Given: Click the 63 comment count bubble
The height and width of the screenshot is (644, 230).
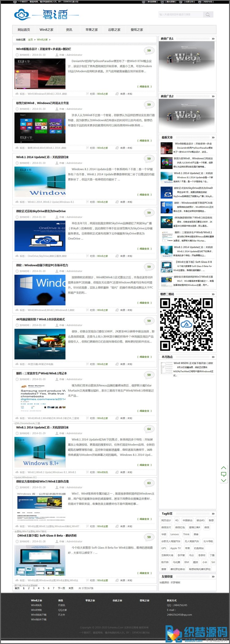Looking at the screenshot, I should point(149,483).
